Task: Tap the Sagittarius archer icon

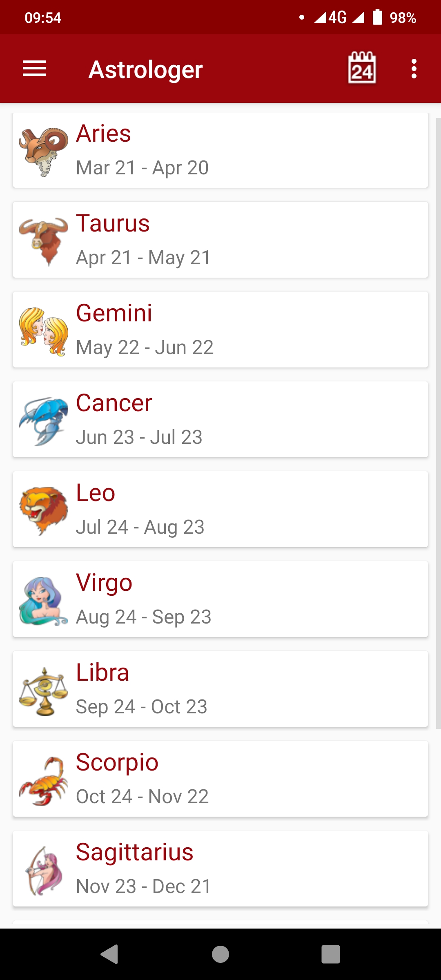Action: (x=44, y=870)
